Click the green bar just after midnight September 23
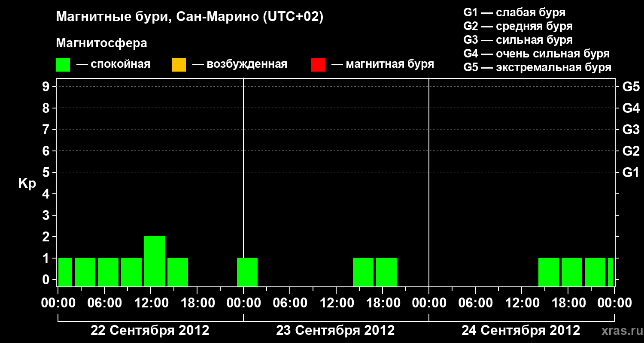The width and height of the screenshot is (644, 343). click(x=247, y=272)
